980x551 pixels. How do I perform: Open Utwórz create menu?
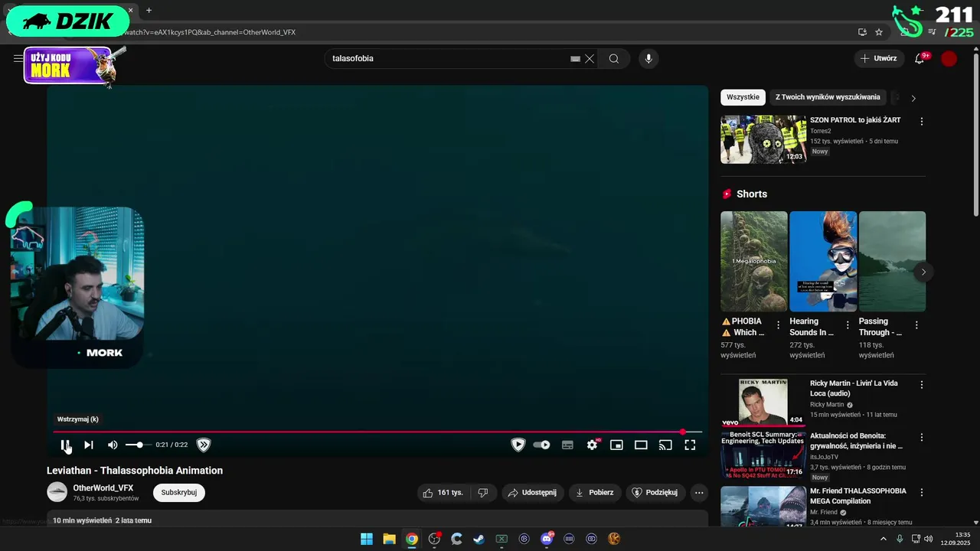(879, 59)
